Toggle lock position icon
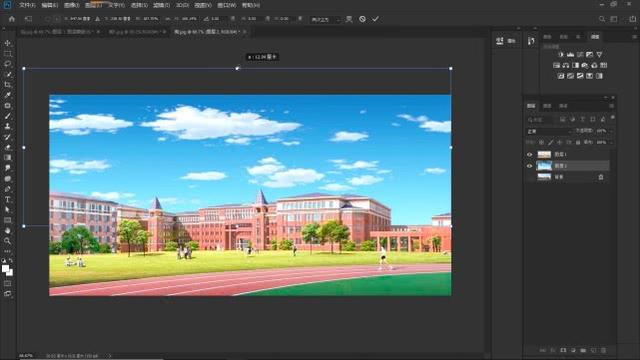 pyautogui.click(x=560, y=142)
